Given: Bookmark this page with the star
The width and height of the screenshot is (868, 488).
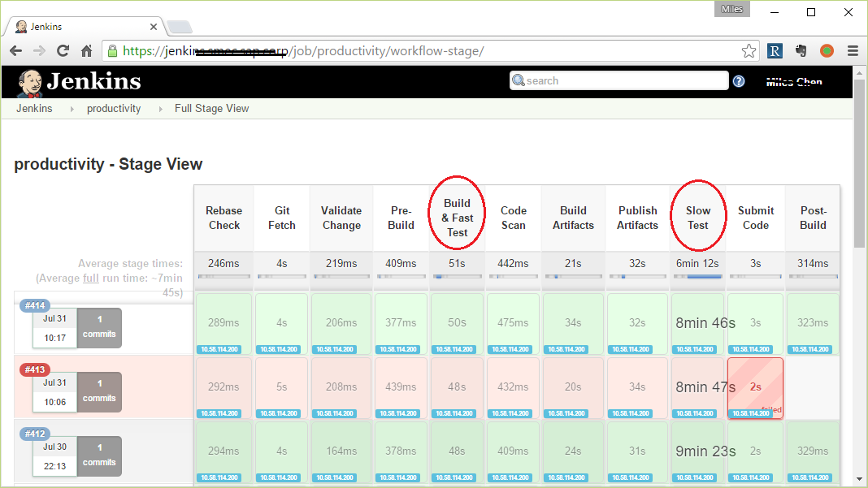Looking at the screenshot, I should [x=749, y=51].
